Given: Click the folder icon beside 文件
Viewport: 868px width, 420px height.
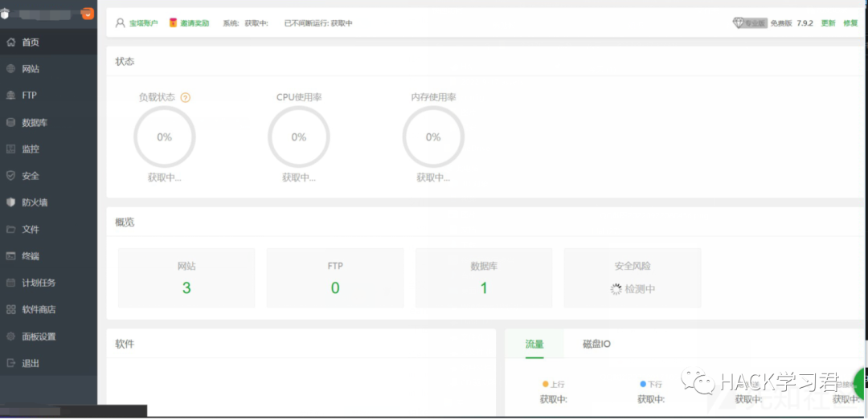Looking at the screenshot, I should coord(10,229).
